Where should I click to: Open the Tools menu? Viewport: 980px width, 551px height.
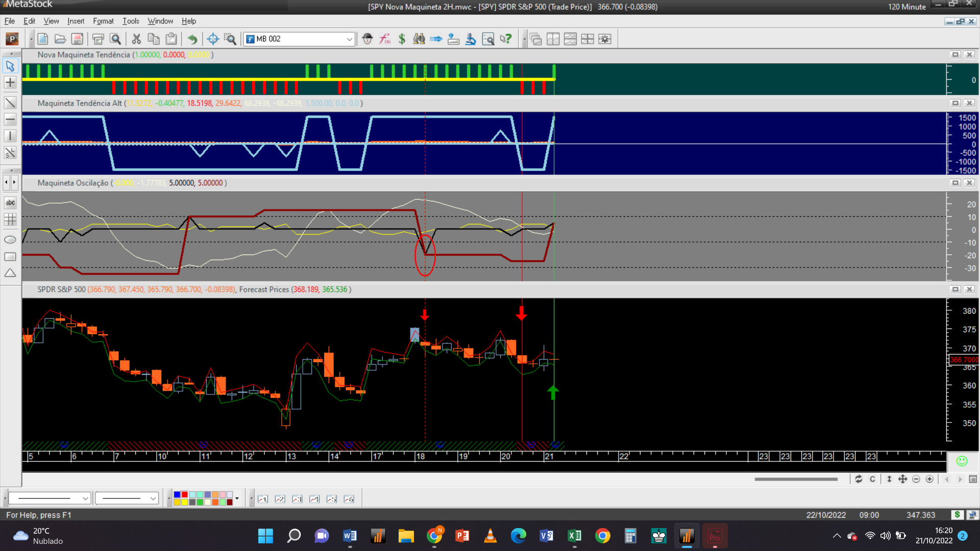tap(131, 21)
